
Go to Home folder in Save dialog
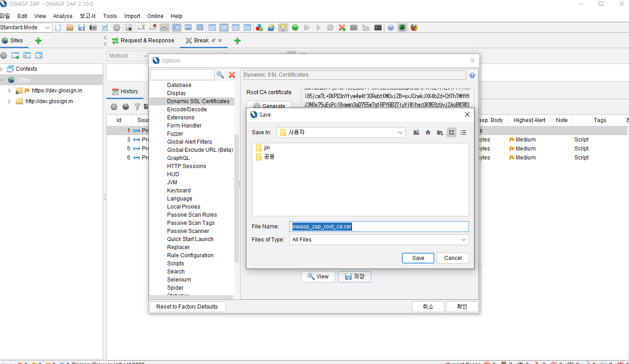pos(428,132)
